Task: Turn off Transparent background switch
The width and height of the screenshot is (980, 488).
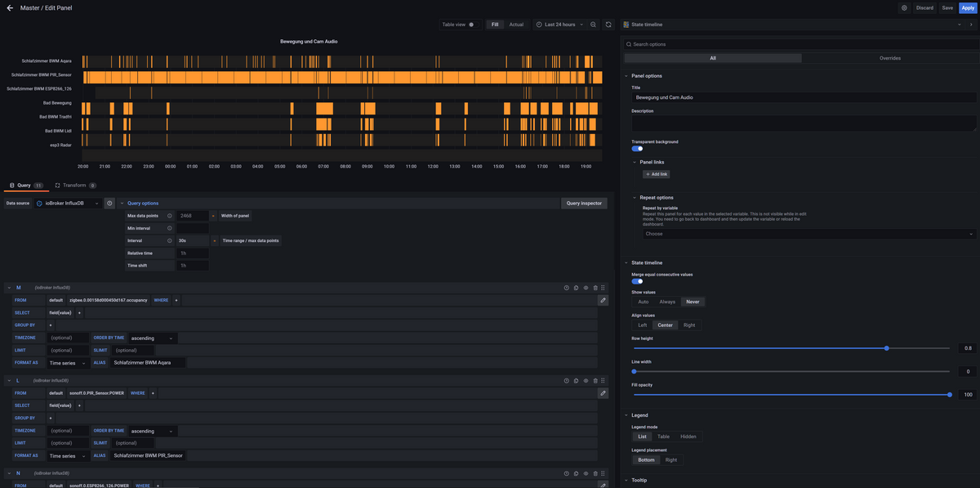Action: coord(637,149)
